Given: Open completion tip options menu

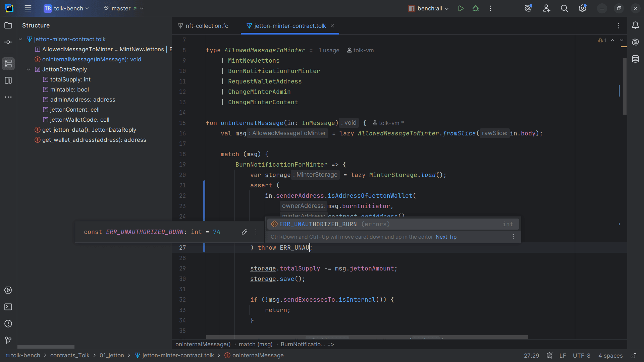Looking at the screenshot, I should (x=513, y=237).
